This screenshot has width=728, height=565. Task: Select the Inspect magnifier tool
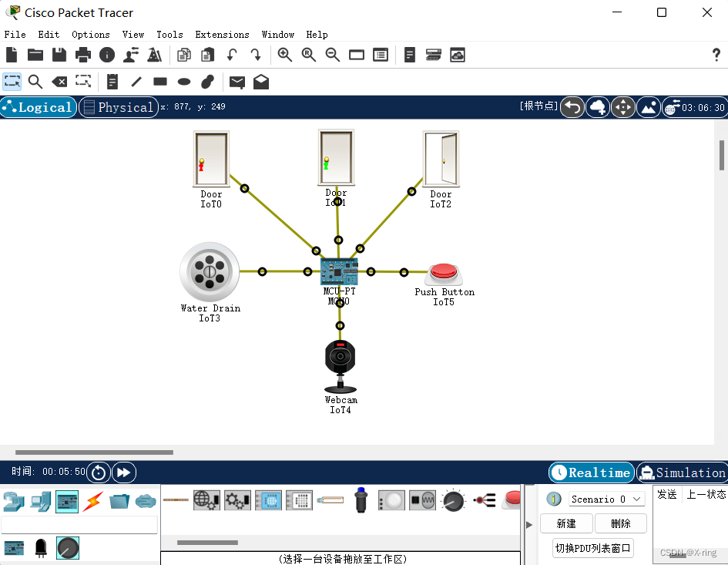click(x=35, y=82)
